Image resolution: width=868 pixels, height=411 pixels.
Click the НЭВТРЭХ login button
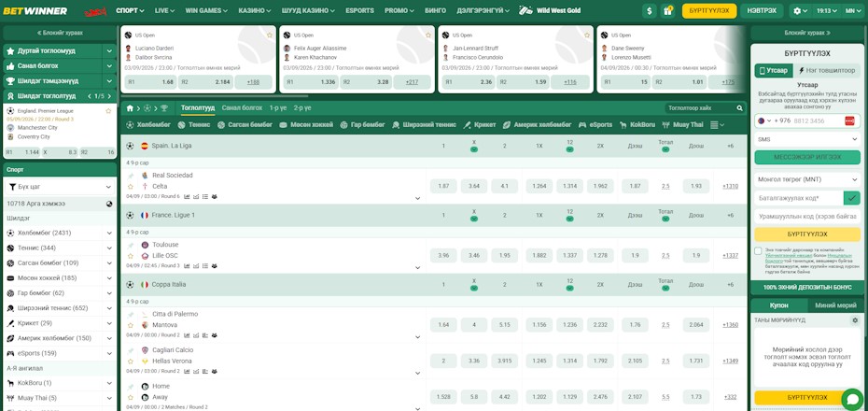point(762,10)
